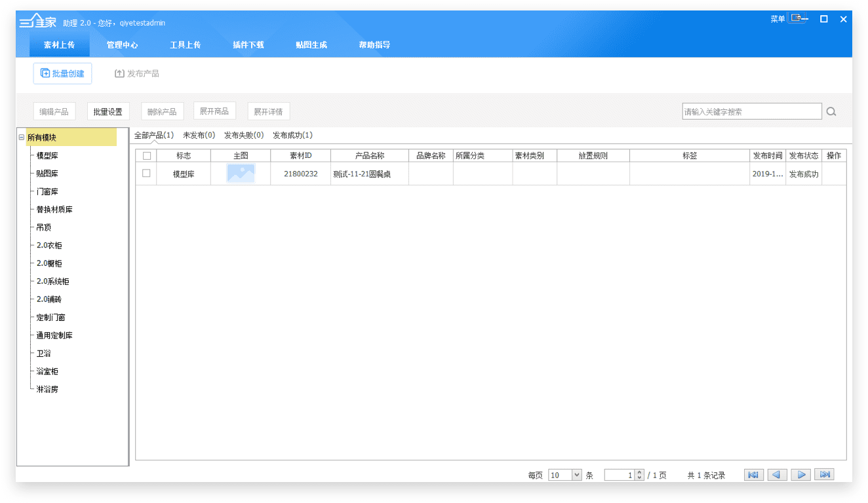The image size is (868, 503).
Task: Select 2.0橱柜 in the module tree
Action: [x=49, y=263]
